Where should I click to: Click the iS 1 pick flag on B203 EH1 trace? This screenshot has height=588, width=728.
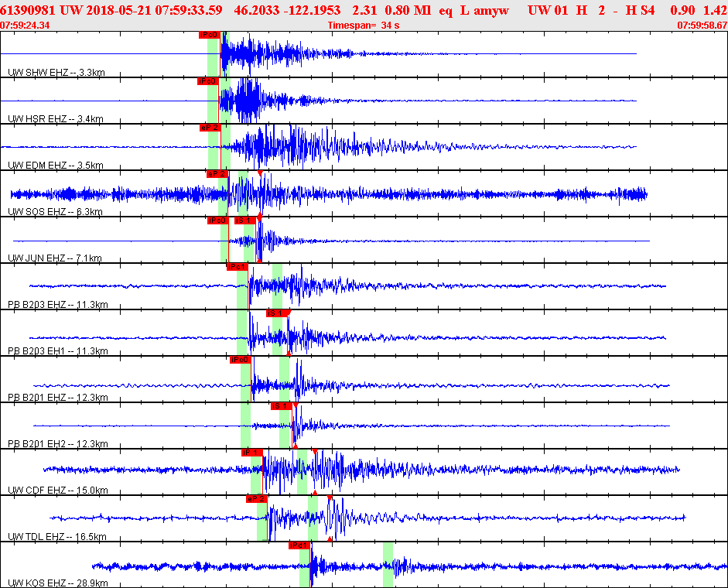coord(276,313)
